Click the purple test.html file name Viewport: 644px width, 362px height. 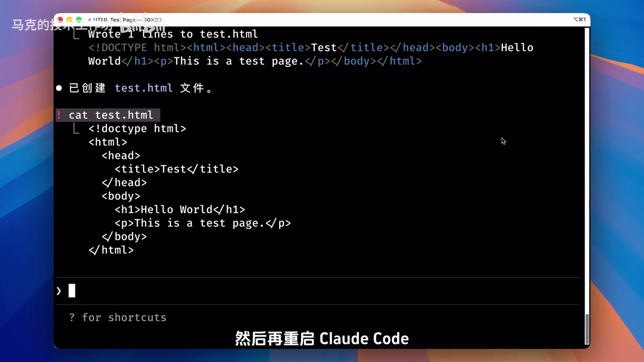pyautogui.click(x=143, y=88)
